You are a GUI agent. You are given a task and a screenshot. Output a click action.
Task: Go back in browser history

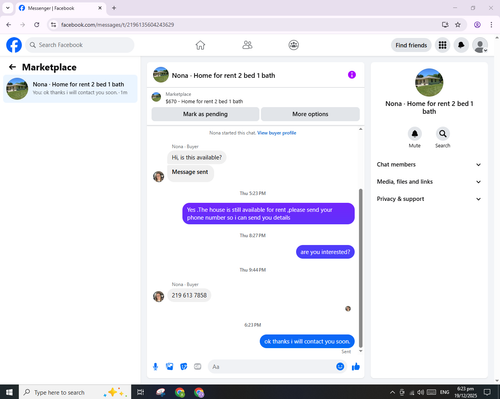(9, 25)
